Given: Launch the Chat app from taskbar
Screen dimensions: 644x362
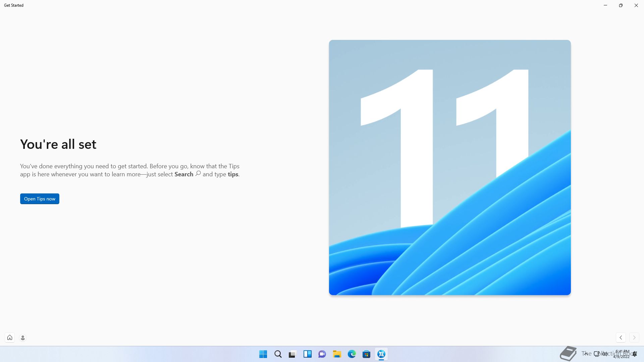Looking at the screenshot, I should coord(322,354).
